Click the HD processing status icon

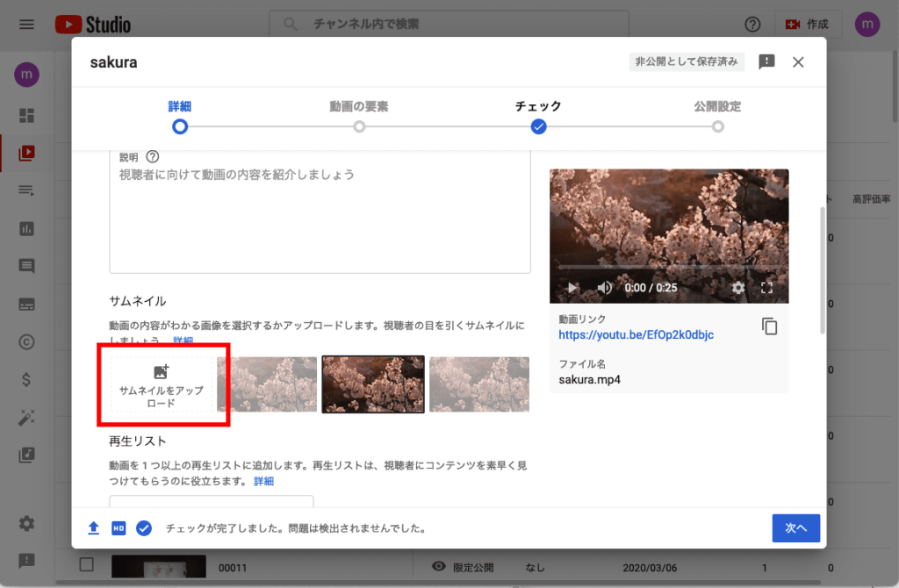coord(118,527)
